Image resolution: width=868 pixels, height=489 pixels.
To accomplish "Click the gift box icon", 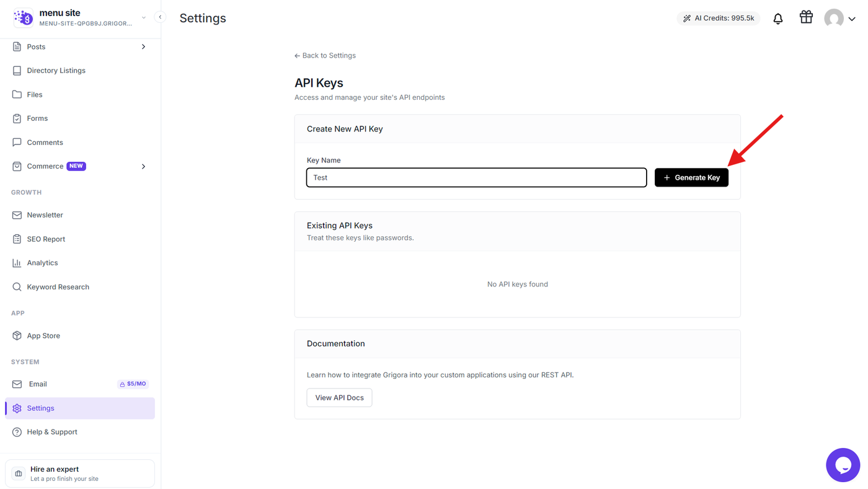I will coord(806,17).
